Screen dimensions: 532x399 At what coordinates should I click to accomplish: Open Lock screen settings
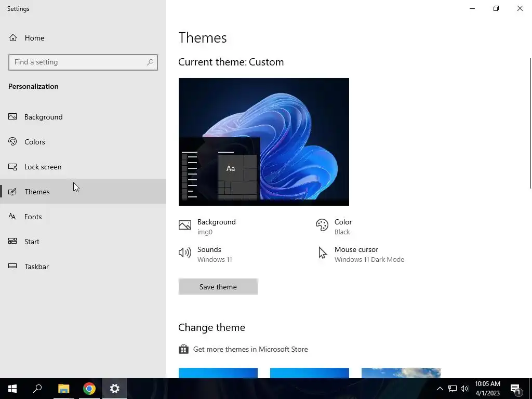pos(83,167)
